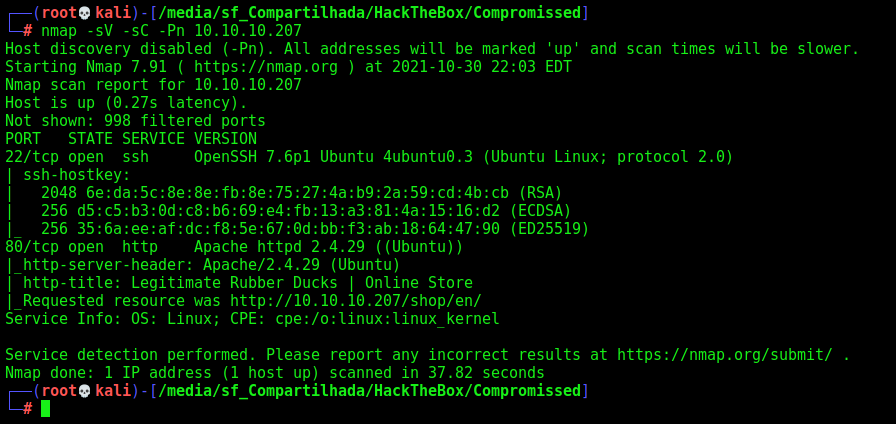
Task: Click the skull icon in top prompt
Action: tap(84, 13)
